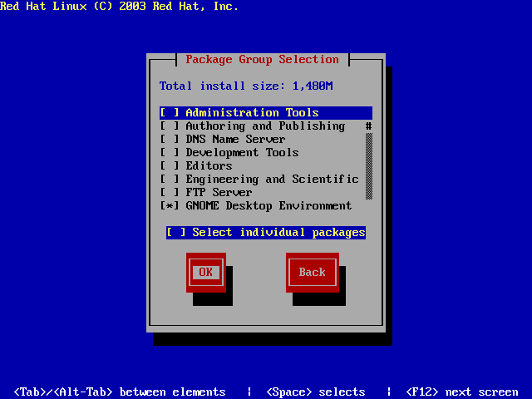
Task: Click the Red Hat Linux copyright header
Action: 119,6
